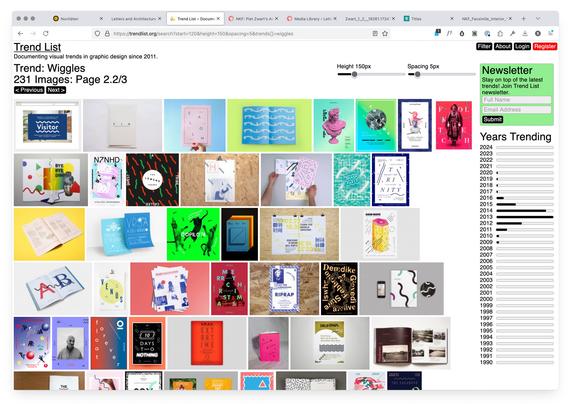Select year 2013 in Years Trending
Screen dimensions: 571x404
point(516,217)
